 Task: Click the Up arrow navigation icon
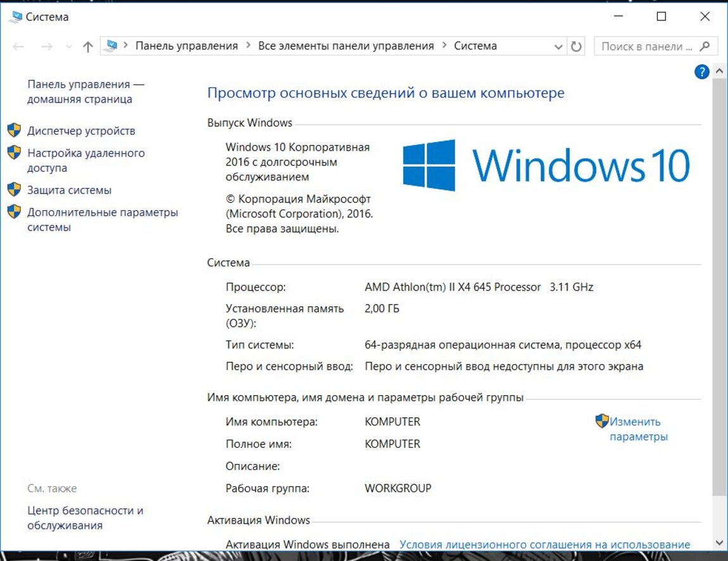pyautogui.click(x=88, y=46)
